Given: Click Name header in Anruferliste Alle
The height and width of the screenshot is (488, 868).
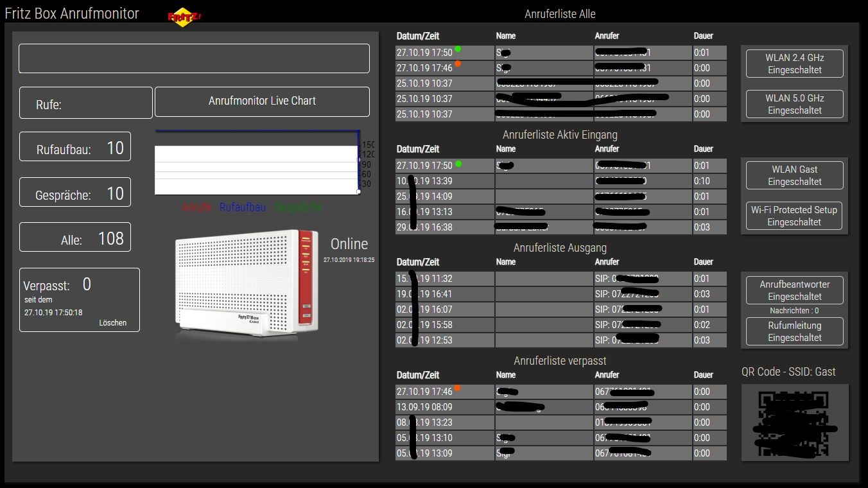Looking at the screenshot, I should (506, 36).
